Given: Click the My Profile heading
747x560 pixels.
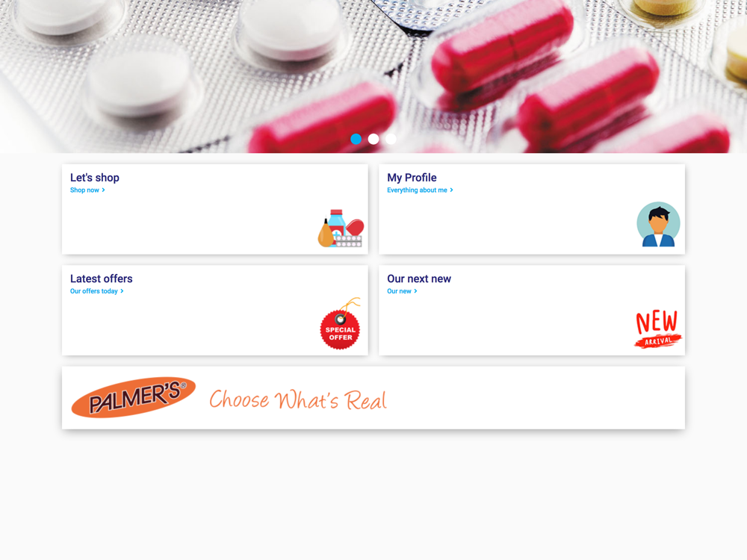Looking at the screenshot, I should (412, 178).
